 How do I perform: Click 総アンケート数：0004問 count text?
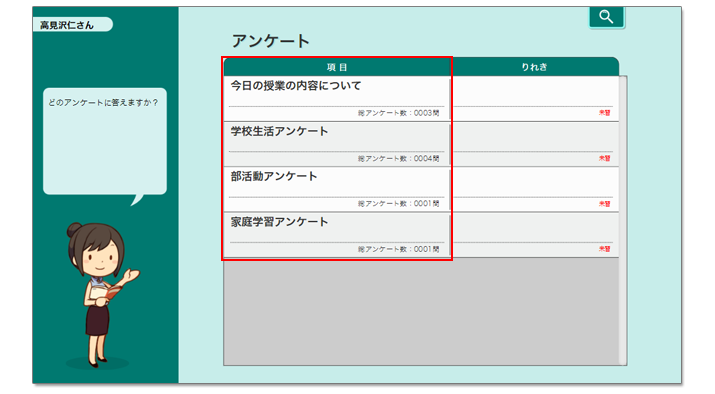pos(399,159)
